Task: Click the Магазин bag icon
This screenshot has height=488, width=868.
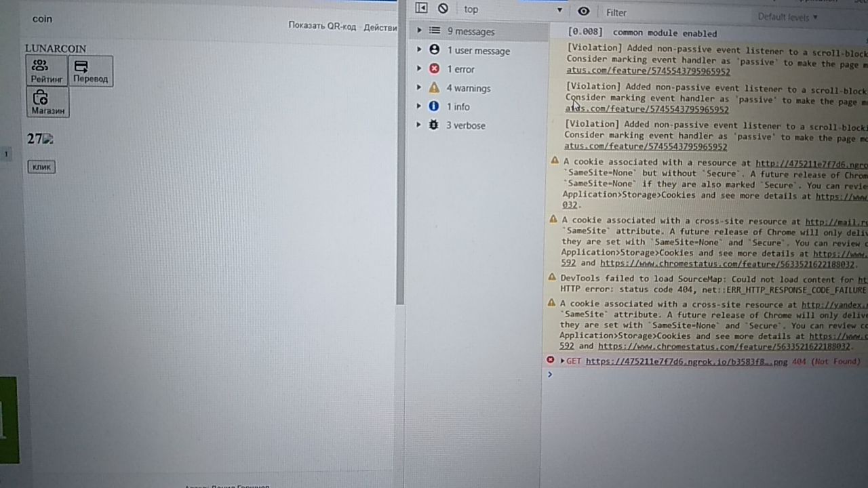Action: (x=41, y=98)
